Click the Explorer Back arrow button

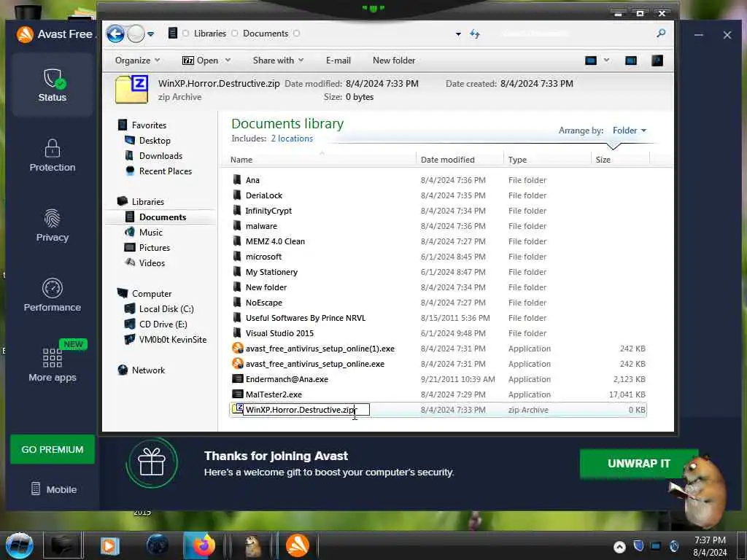click(x=115, y=34)
